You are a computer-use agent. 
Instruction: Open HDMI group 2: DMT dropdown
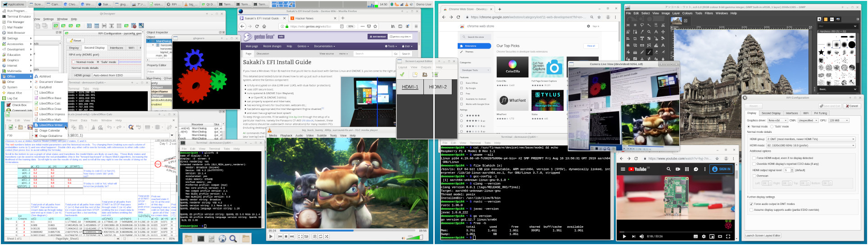pos(811,139)
